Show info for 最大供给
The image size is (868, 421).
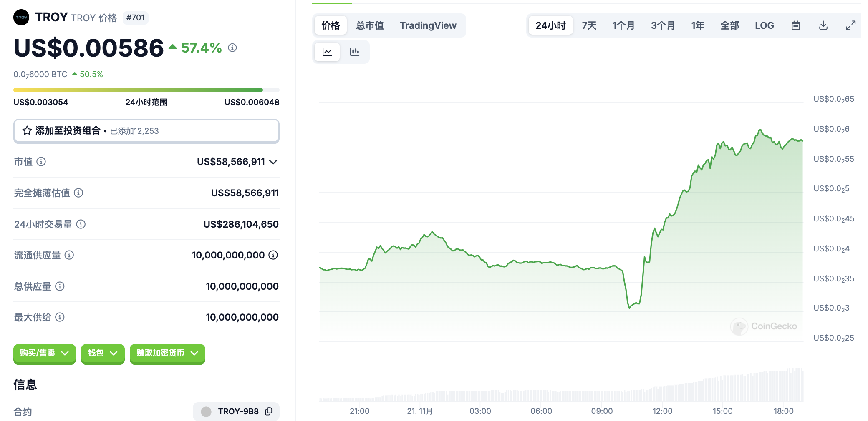click(x=60, y=317)
